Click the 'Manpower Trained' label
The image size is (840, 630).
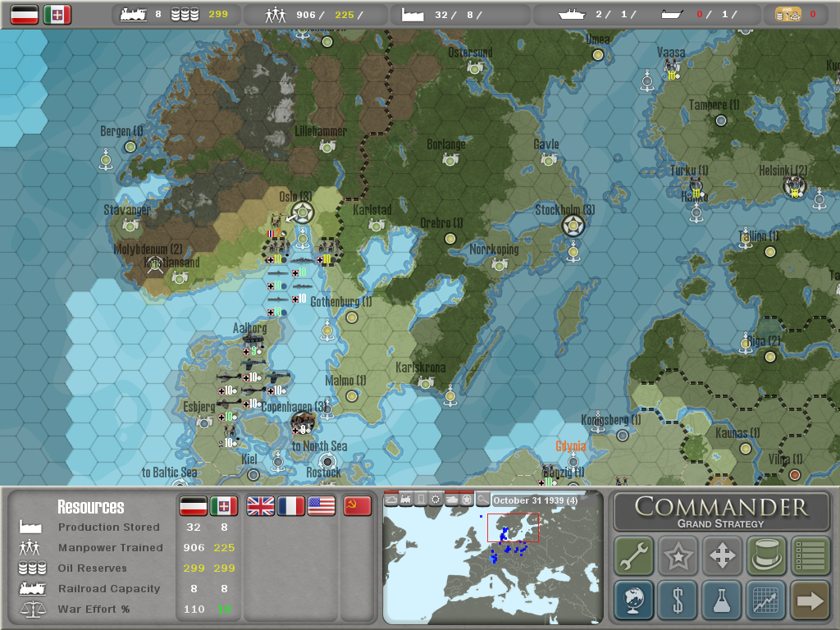pos(111,547)
